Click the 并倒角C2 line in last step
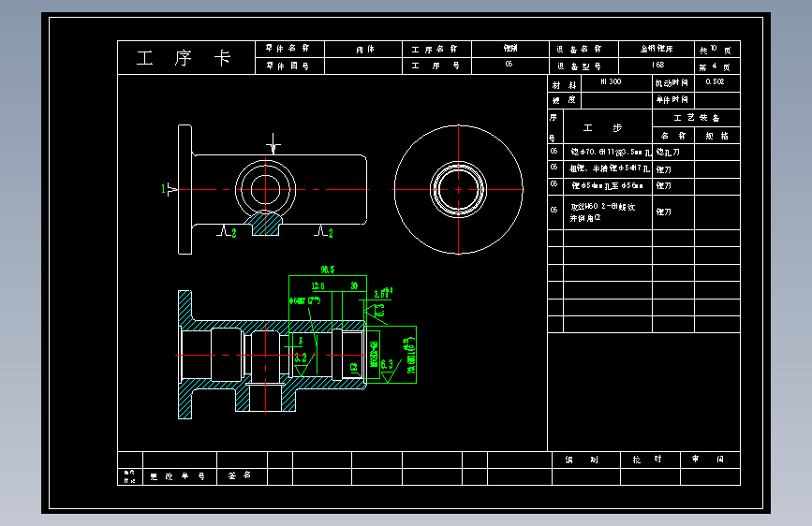This screenshot has width=812, height=526. [585, 218]
